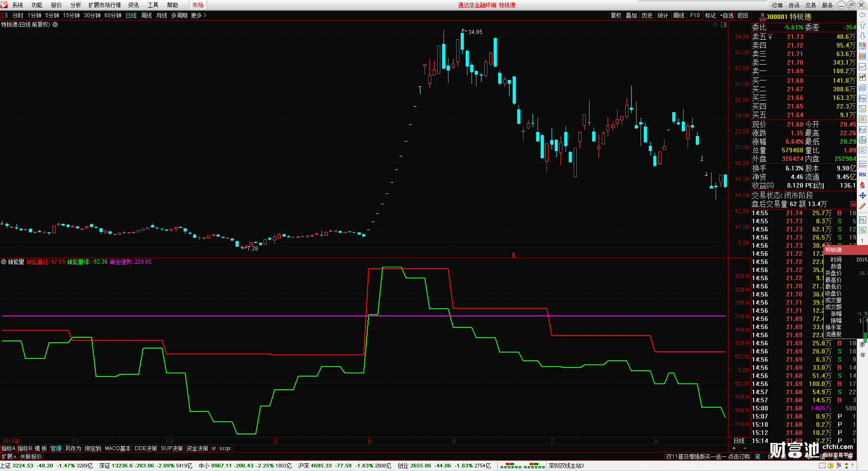
Task: Click the 7.28 low price label
Action: point(252,248)
